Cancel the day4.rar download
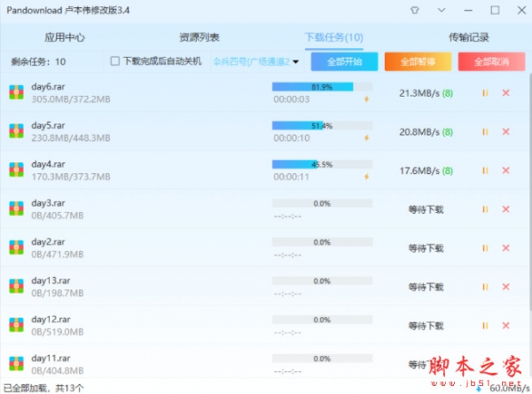The width and height of the screenshot is (532, 394). tap(506, 170)
